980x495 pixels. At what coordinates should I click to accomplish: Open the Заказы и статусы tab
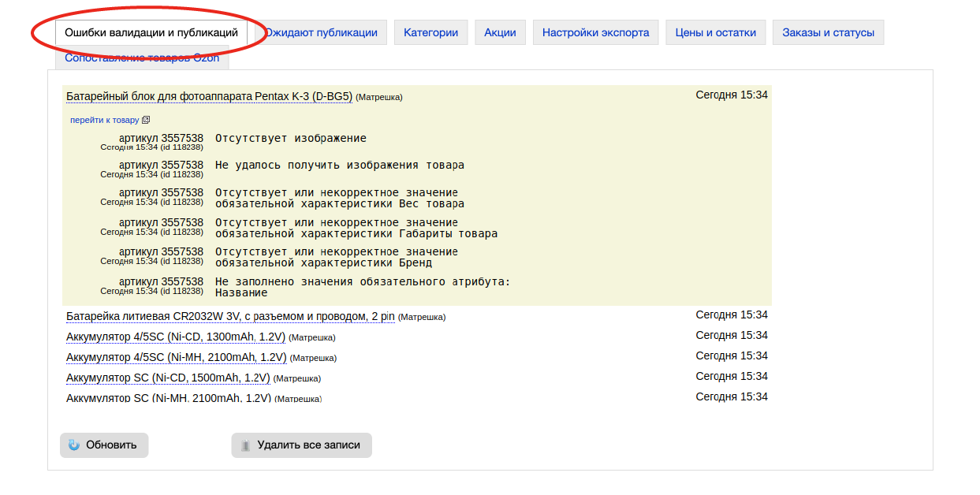click(828, 32)
